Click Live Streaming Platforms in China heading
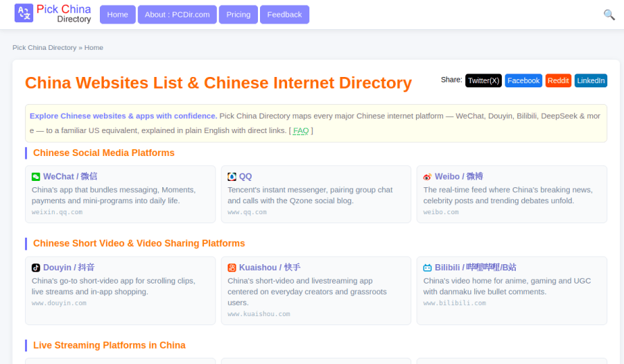This screenshot has height=364, width=624. tap(109, 345)
